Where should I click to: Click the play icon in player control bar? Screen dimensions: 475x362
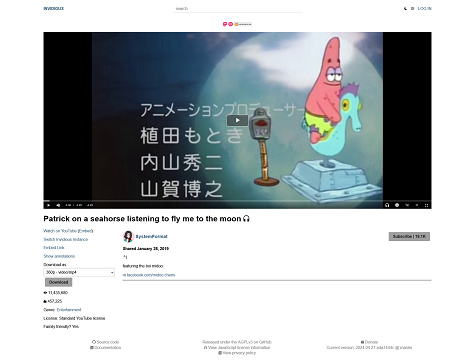coord(48,205)
